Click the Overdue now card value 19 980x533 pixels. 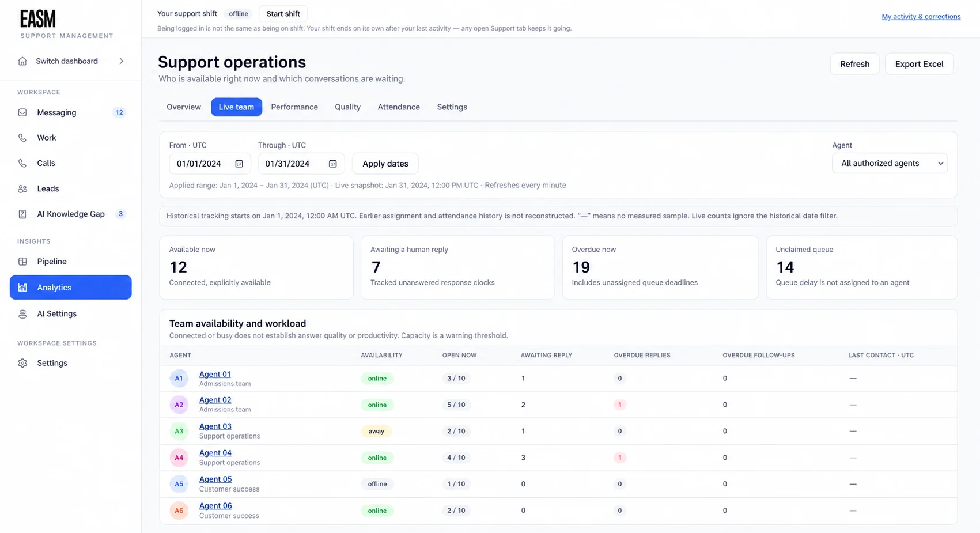581,267
